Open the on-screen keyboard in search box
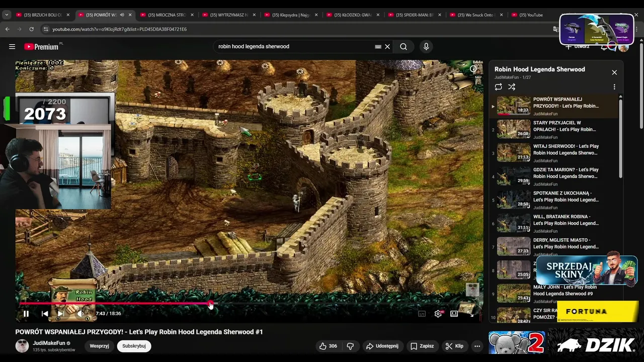Image resolution: width=644 pixels, height=362 pixels. [x=378, y=46]
